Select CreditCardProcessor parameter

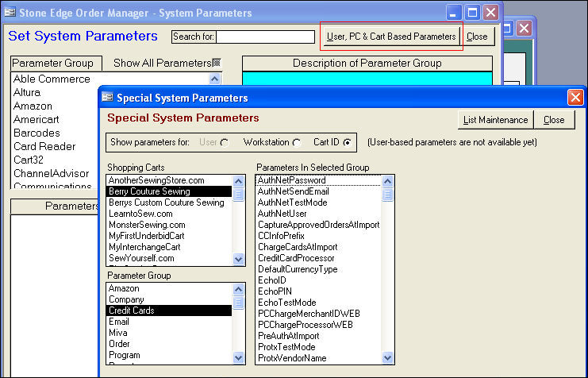click(319, 258)
